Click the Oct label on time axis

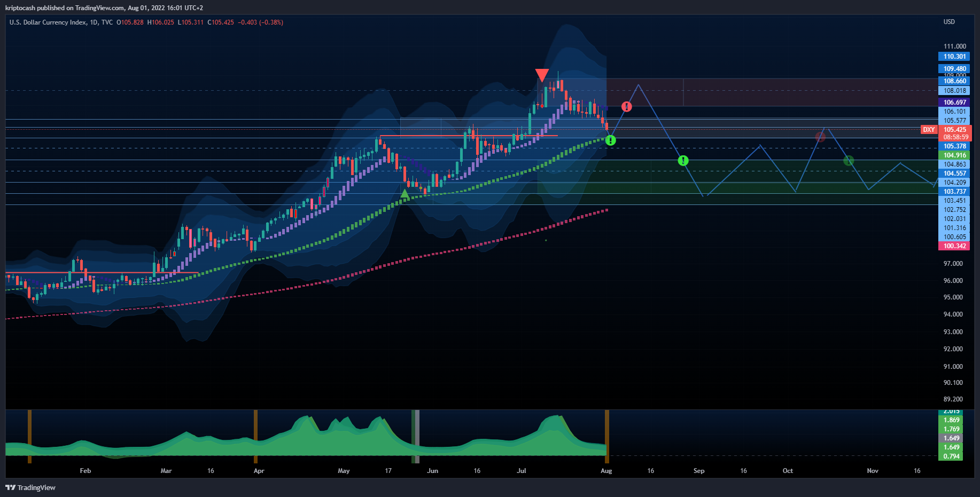pos(788,471)
